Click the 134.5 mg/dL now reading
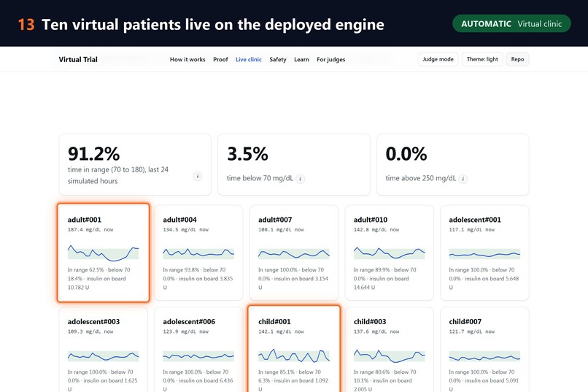Screen dimensions: 588x392 185,229
